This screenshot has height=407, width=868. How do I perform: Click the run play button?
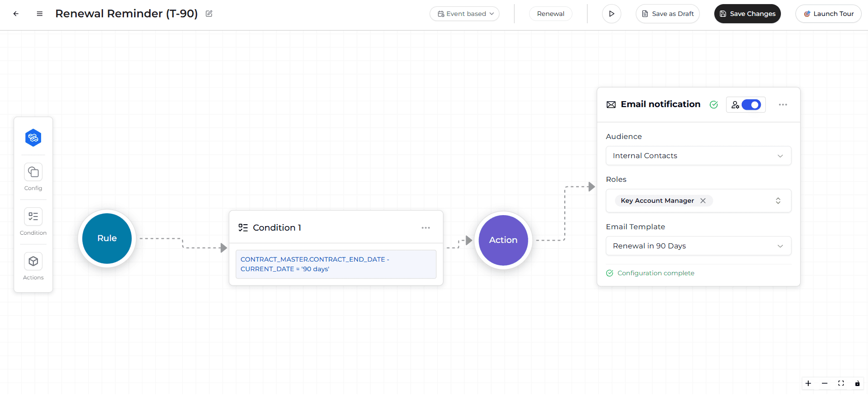611,14
